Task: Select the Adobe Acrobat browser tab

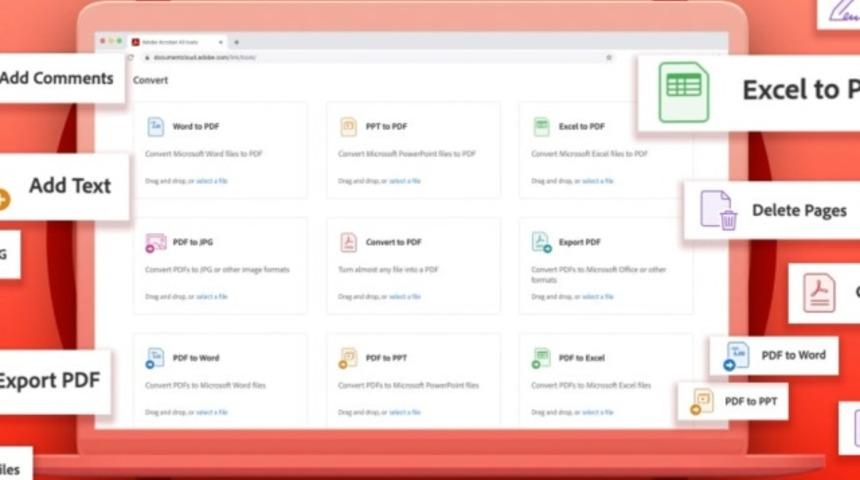Action: coord(178,42)
